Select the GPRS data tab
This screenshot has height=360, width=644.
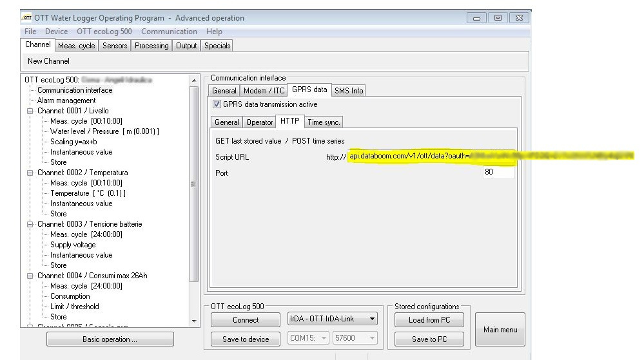[x=309, y=90]
